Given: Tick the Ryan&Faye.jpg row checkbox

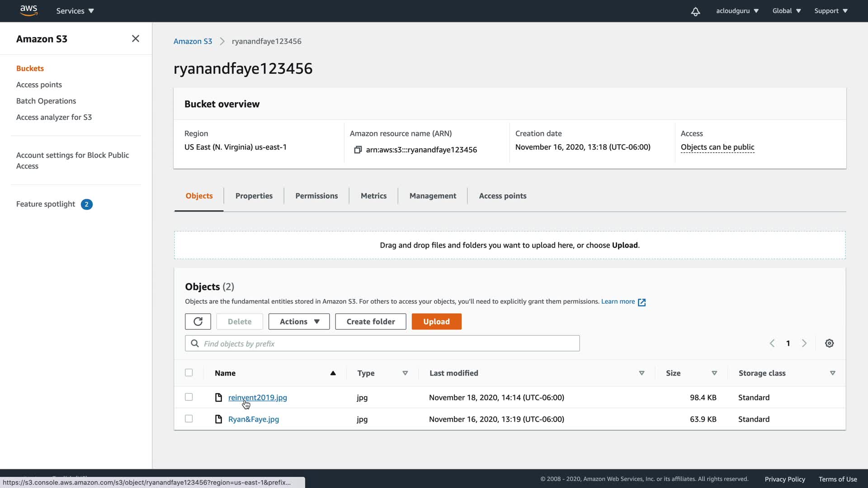Looking at the screenshot, I should [x=189, y=419].
